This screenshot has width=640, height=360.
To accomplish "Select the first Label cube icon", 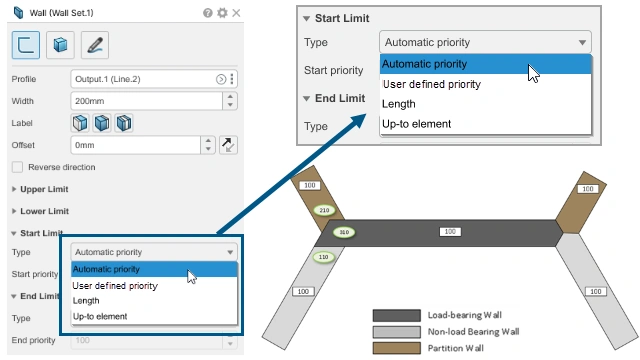I will click(80, 123).
